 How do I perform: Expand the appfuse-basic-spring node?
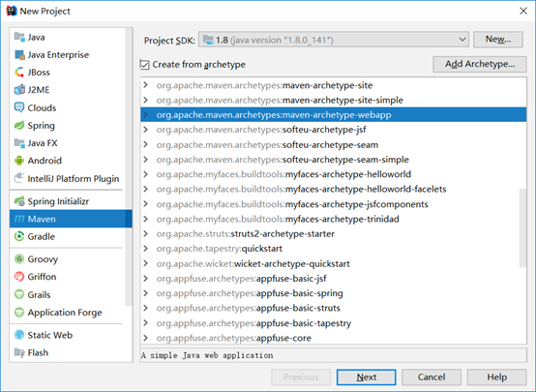click(x=146, y=293)
